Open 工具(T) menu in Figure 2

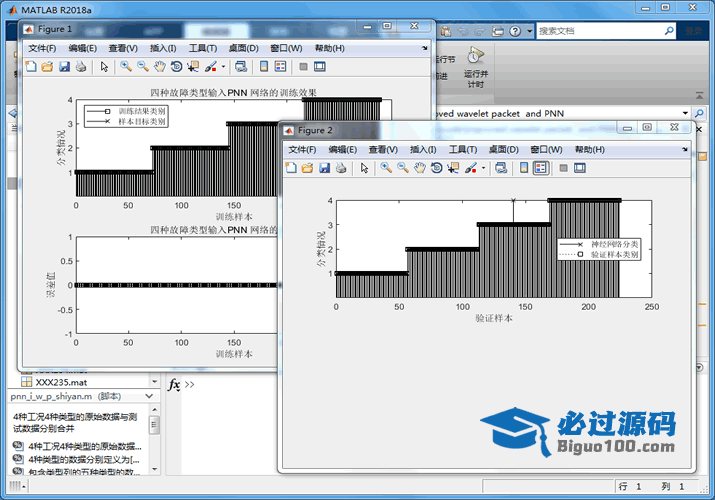(x=463, y=149)
